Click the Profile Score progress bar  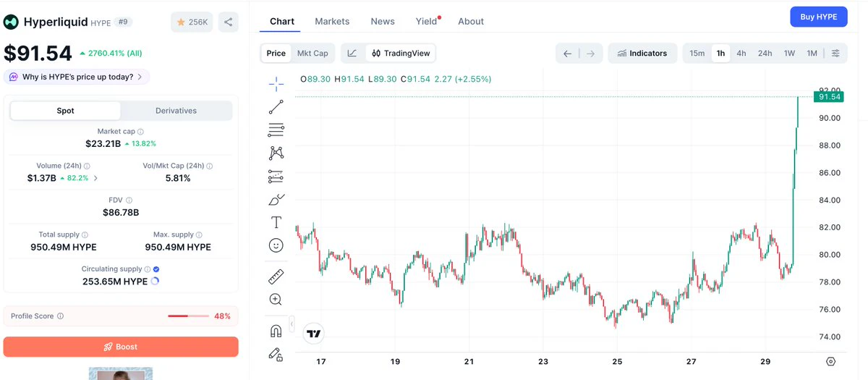tap(188, 316)
